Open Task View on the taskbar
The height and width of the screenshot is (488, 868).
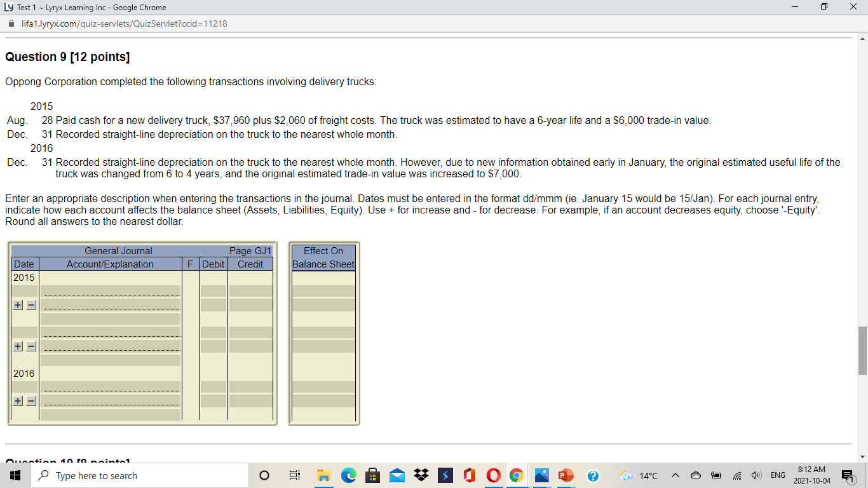[294, 475]
